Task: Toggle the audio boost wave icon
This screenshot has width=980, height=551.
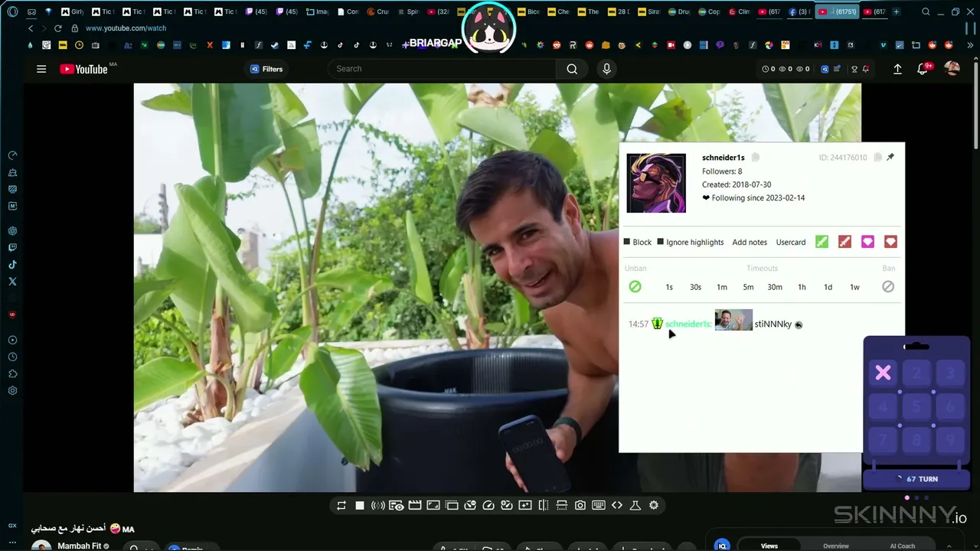Action: tap(378, 505)
